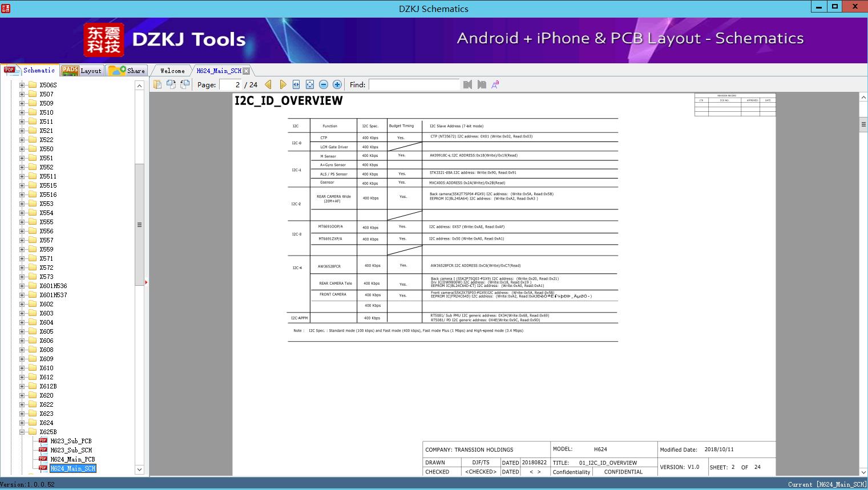Switch to the Share tab
Screen dimensions: 868x490
(127, 70)
